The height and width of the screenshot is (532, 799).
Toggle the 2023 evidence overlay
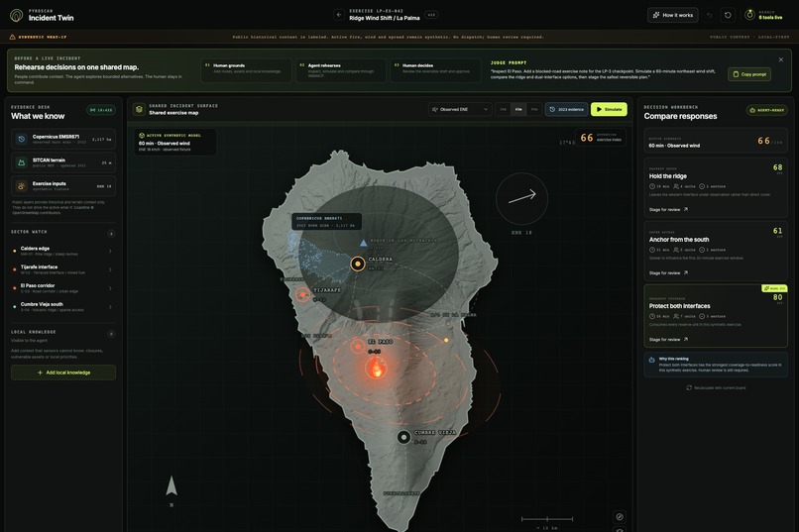pyautogui.click(x=566, y=109)
